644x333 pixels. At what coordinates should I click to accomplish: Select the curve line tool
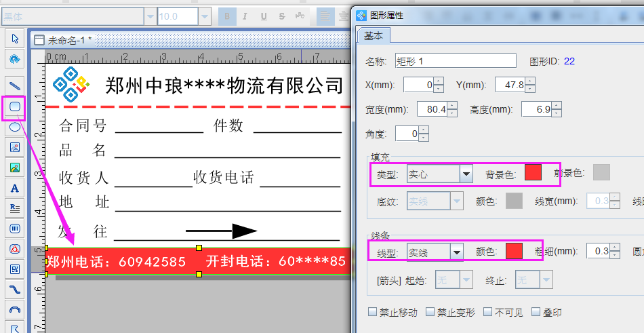point(14,290)
